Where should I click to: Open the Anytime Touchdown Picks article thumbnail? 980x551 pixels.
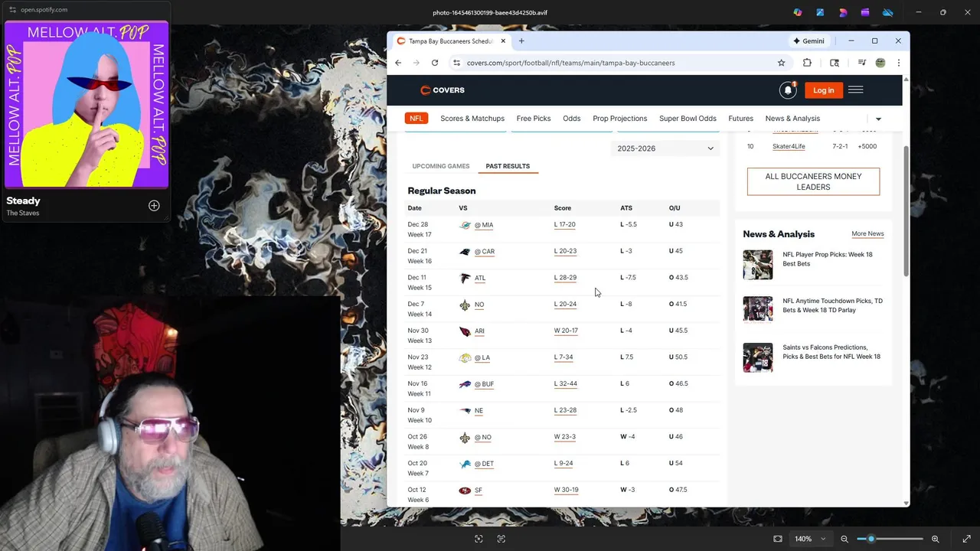758,309
